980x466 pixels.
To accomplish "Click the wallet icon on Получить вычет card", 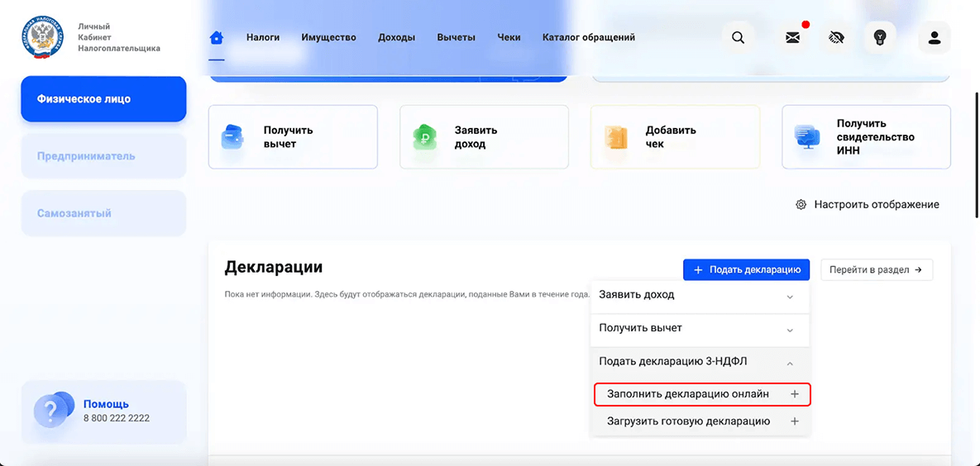I will [x=232, y=137].
